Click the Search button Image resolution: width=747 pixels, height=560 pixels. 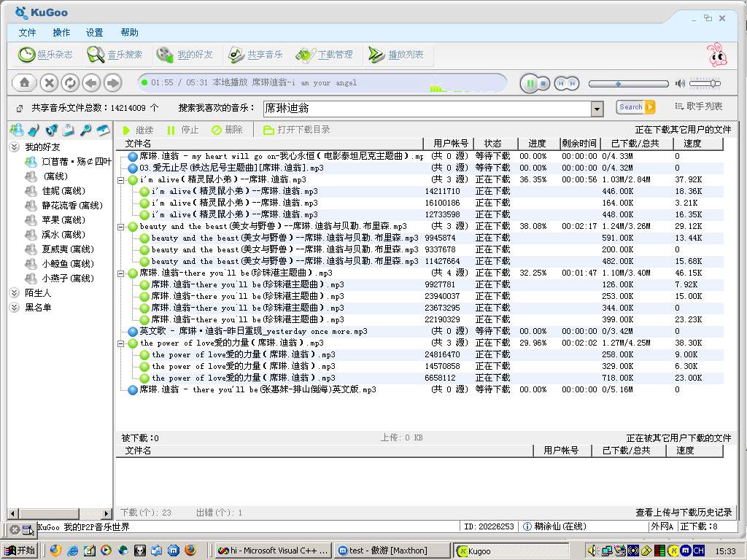pyautogui.click(x=635, y=107)
